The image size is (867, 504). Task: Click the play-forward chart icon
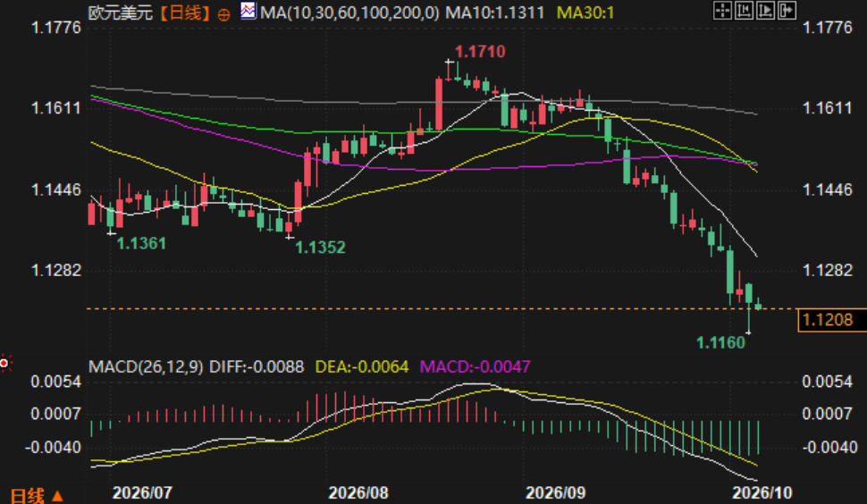(x=766, y=10)
